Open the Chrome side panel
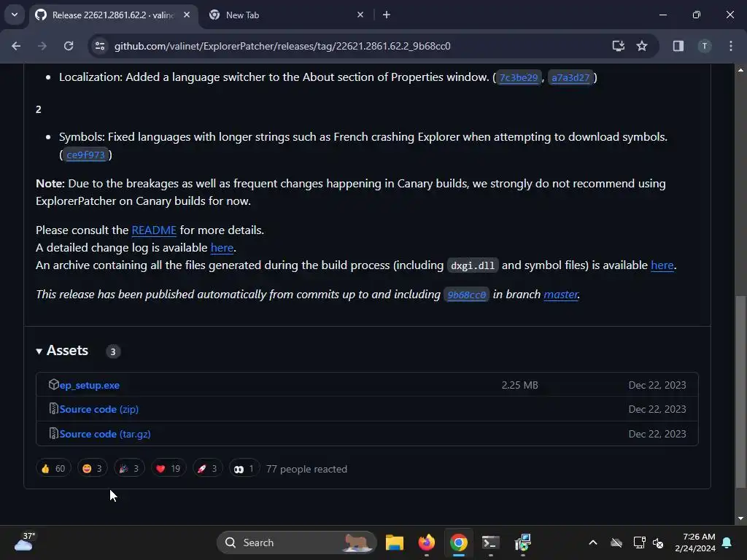Viewport: 747px width, 560px height. [x=678, y=46]
